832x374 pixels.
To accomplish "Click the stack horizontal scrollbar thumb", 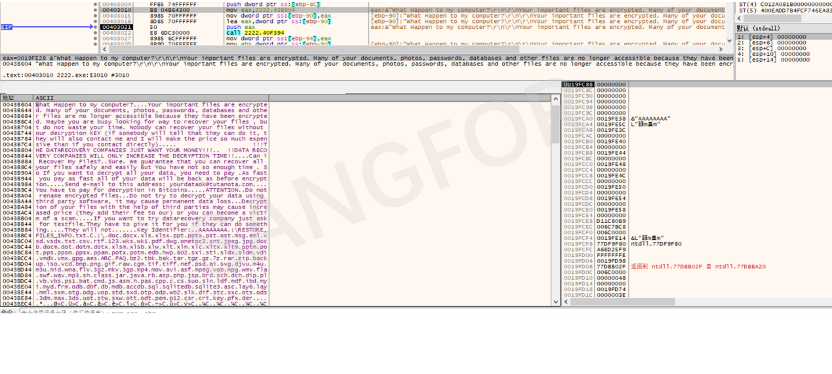I will point(623,301).
